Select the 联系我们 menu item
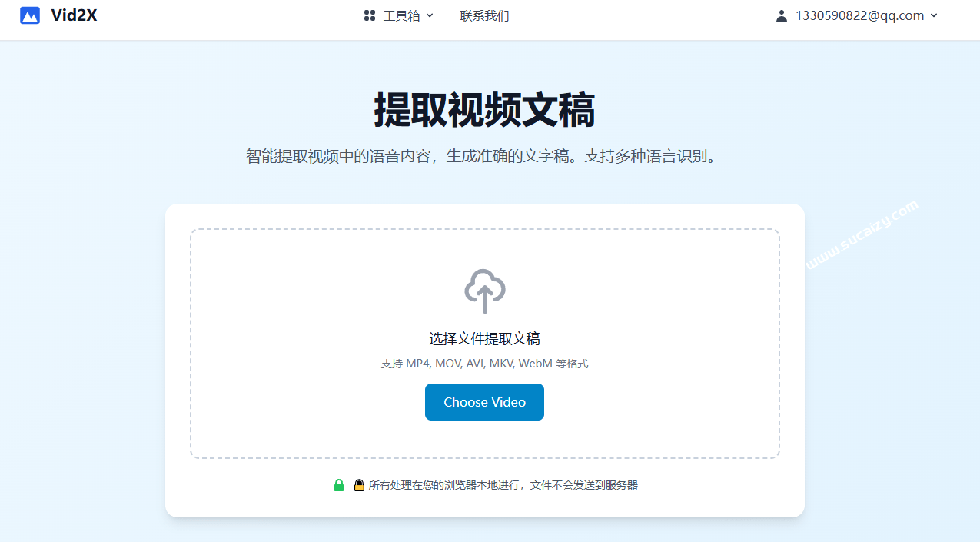This screenshot has height=542, width=980. (x=485, y=15)
